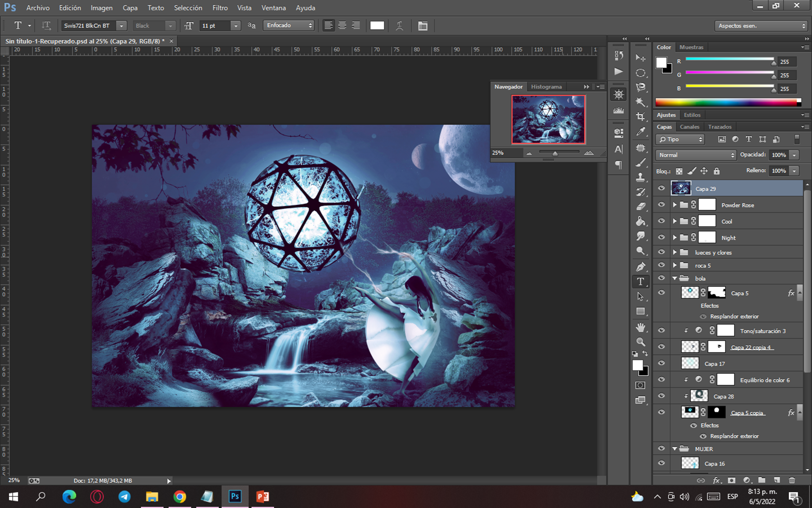812x508 pixels.
Task: Select the Pen tool
Action: 641,266
